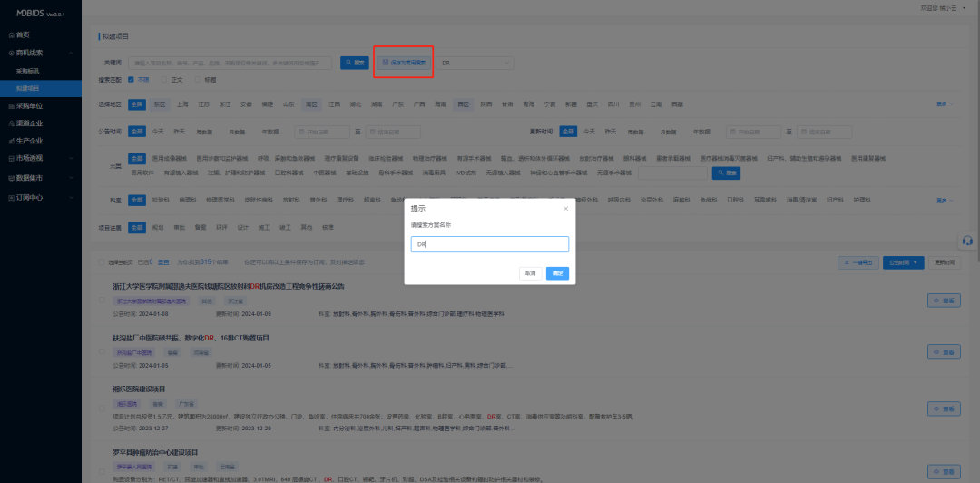
Task: Click 更新时间 end date field
Action: tap(824, 132)
